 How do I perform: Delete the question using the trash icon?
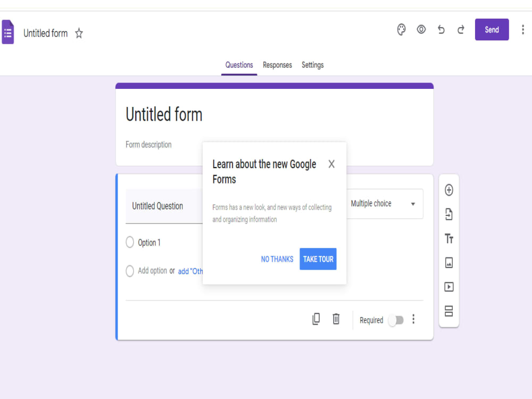pyautogui.click(x=336, y=318)
